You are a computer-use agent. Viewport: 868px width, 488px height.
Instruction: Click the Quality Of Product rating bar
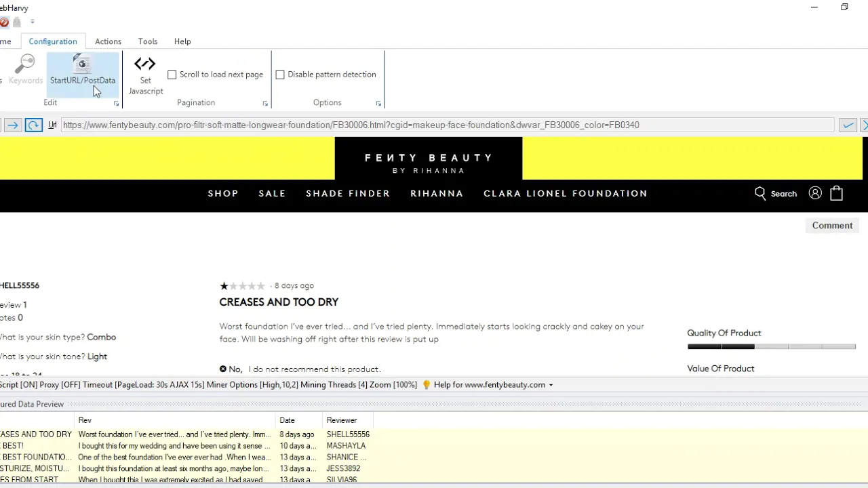772,346
